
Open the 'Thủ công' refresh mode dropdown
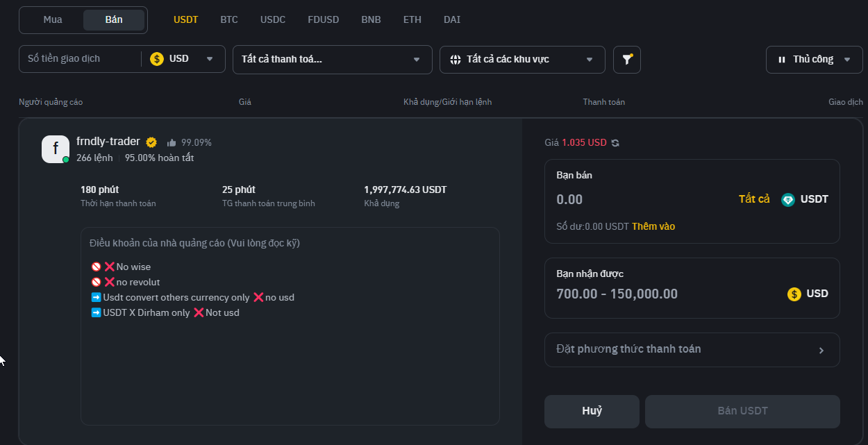point(814,60)
